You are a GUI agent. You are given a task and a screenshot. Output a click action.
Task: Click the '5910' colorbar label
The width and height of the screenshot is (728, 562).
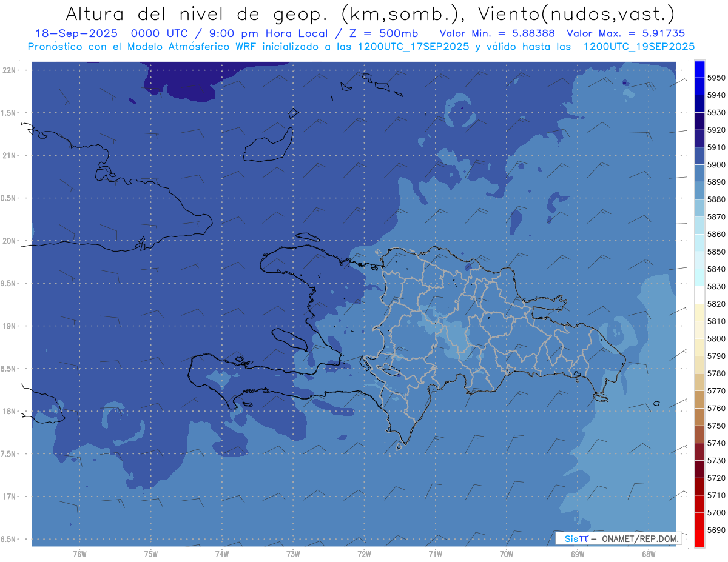click(716, 147)
